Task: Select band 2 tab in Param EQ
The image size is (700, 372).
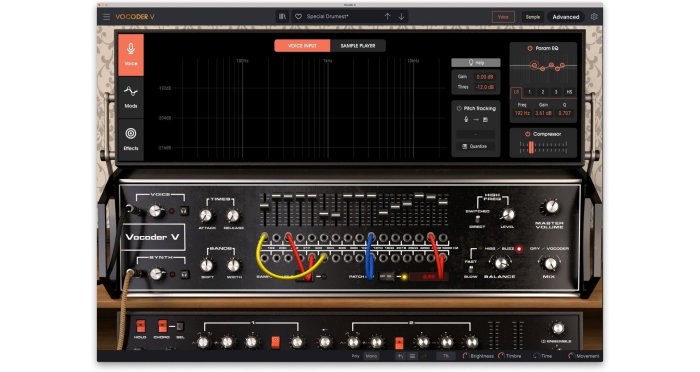Action: pyautogui.click(x=543, y=92)
